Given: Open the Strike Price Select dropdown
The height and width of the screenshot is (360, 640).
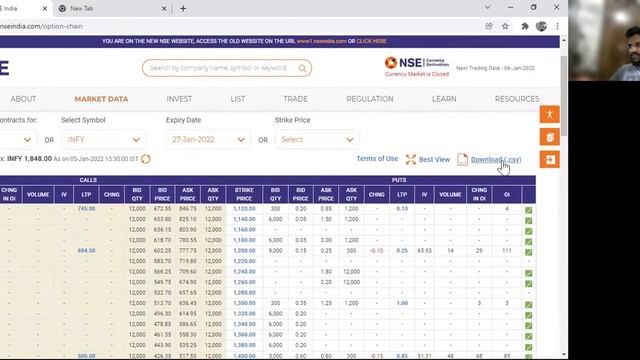Looking at the screenshot, I should [x=317, y=140].
